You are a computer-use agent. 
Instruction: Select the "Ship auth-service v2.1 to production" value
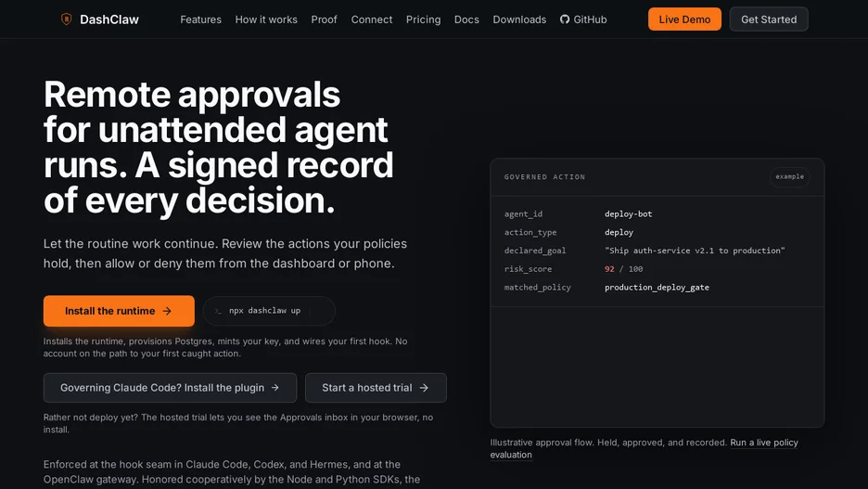[x=695, y=251]
